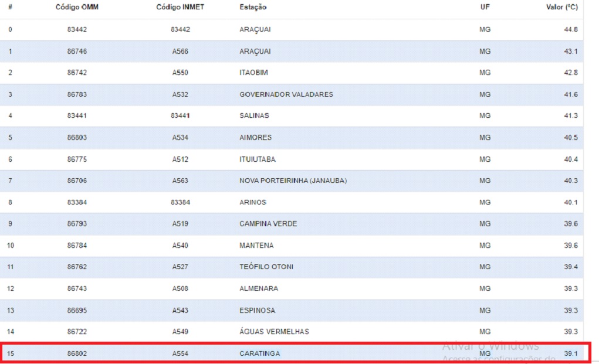Click the "Código INMET" column header
This screenshot has height=364, width=599.
pos(180,7)
